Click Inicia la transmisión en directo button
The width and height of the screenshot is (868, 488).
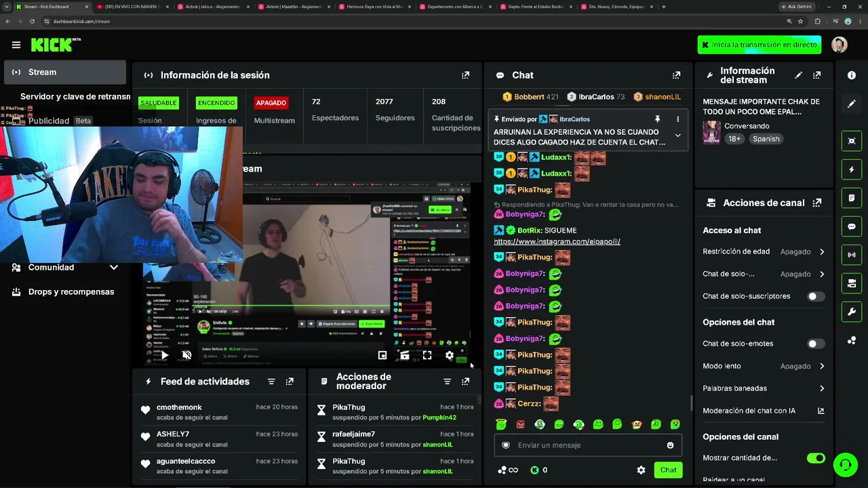point(759,45)
